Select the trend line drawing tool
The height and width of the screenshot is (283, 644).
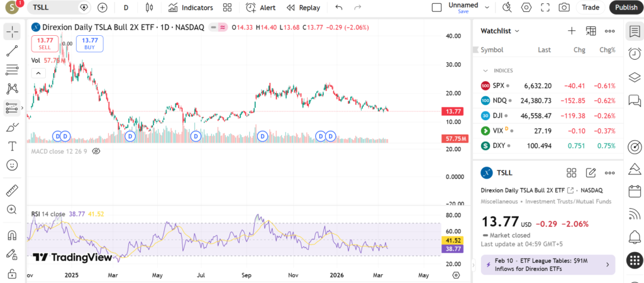click(12, 51)
